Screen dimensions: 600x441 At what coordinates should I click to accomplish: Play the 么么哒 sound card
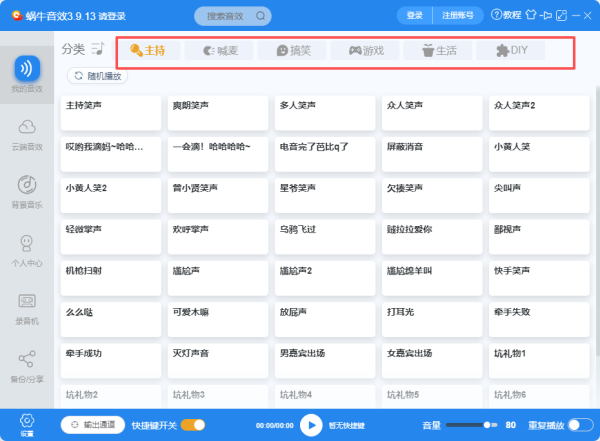coord(111,320)
